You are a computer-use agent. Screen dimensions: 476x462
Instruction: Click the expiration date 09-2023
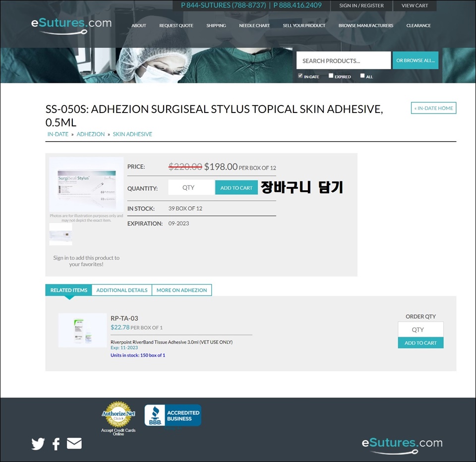point(178,224)
